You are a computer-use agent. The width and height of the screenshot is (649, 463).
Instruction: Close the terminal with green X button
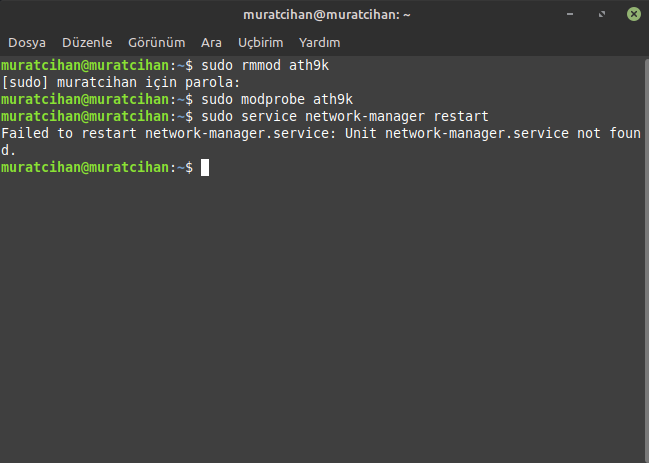tap(632, 15)
